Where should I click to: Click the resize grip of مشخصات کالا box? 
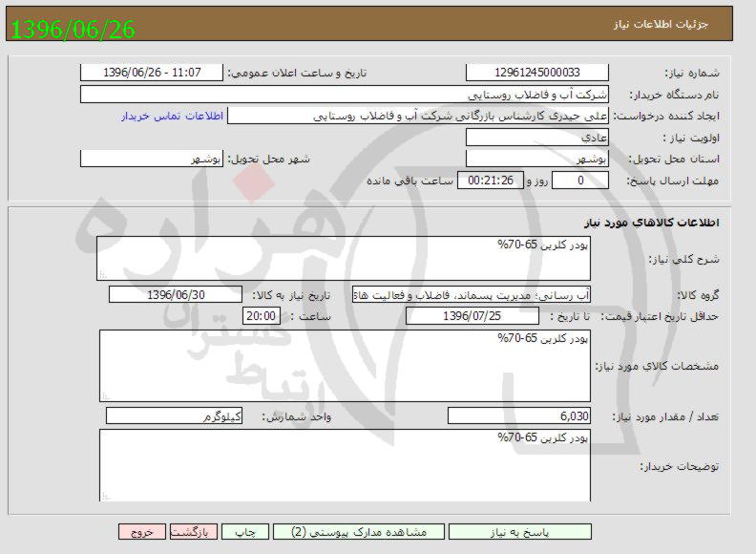[x=105, y=396]
